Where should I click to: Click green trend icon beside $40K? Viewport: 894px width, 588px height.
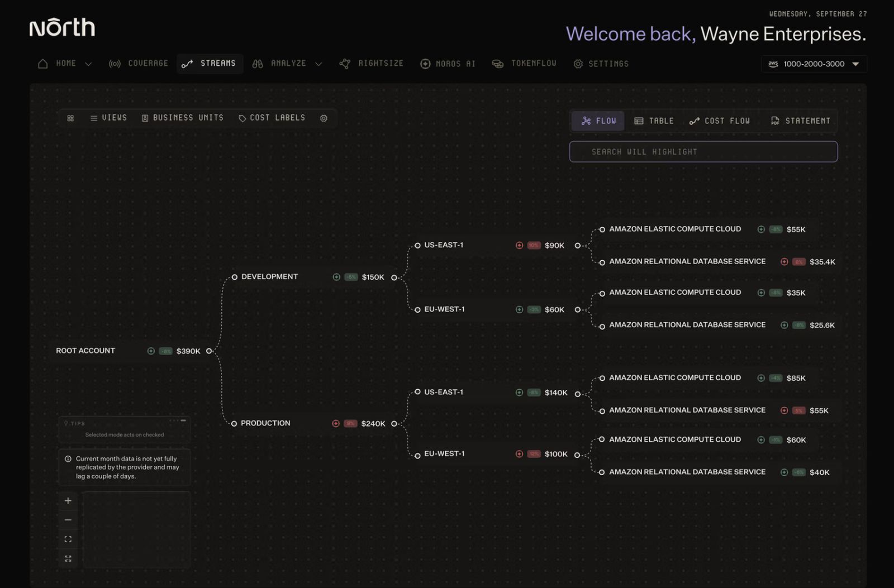(x=784, y=472)
